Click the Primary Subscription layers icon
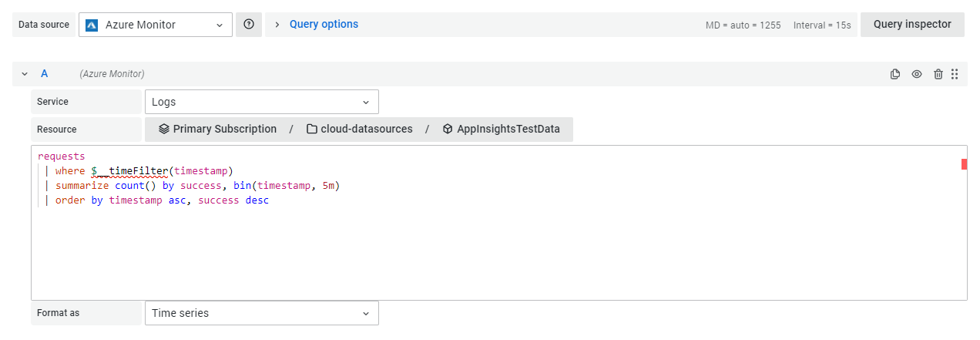The height and width of the screenshot is (340, 980). point(164,130)
